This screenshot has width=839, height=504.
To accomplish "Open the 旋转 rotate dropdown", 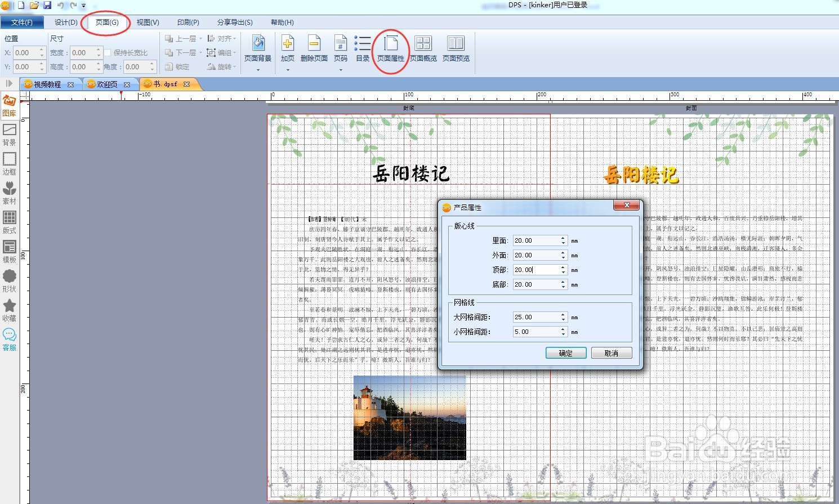I will click(x=221, y=66).
